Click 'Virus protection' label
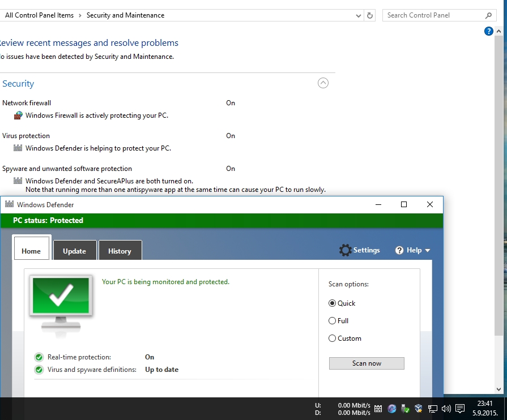This screenshot has height=420, width=507. tap(26, 136)
